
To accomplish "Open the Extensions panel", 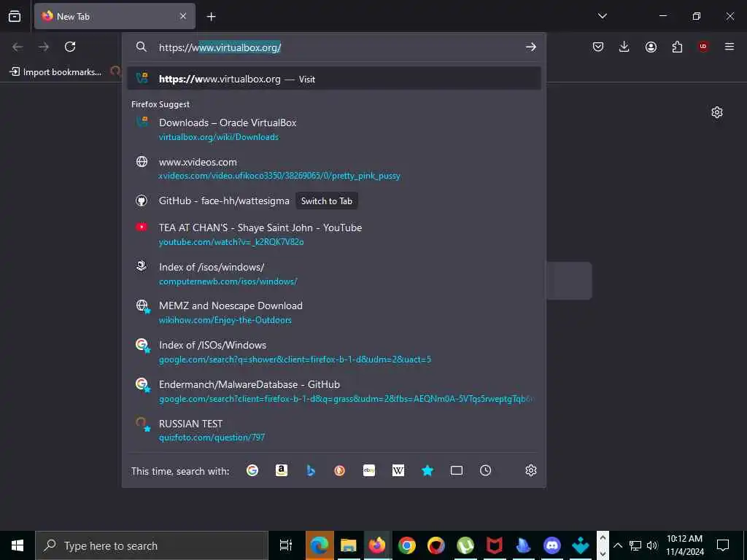I will [x=677, y=47].
